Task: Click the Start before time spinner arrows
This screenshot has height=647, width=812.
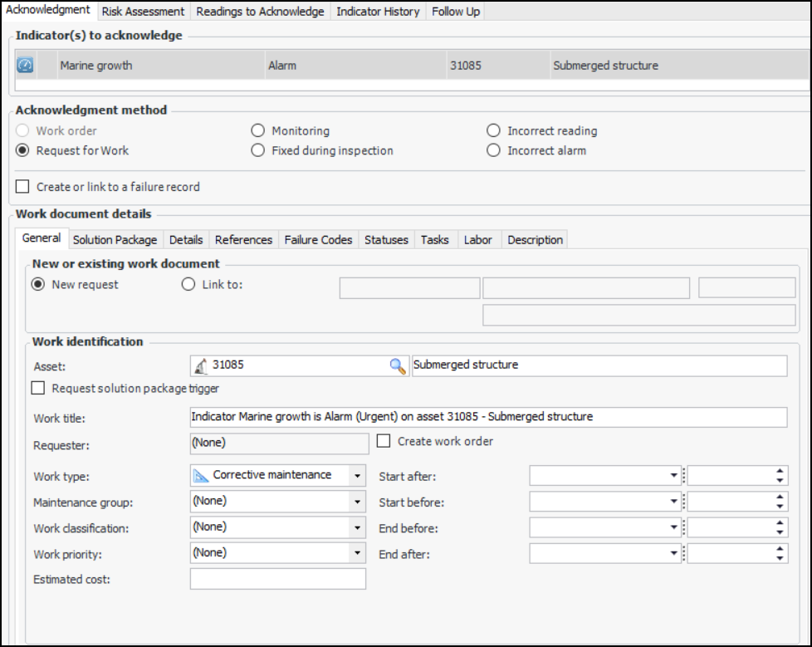Action: tap(780, 502)
